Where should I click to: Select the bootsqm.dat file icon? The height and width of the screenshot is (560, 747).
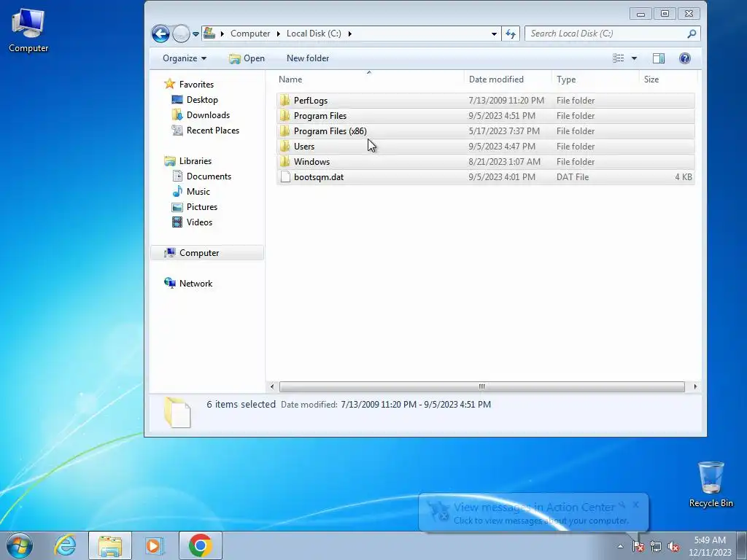click(285, 176)
